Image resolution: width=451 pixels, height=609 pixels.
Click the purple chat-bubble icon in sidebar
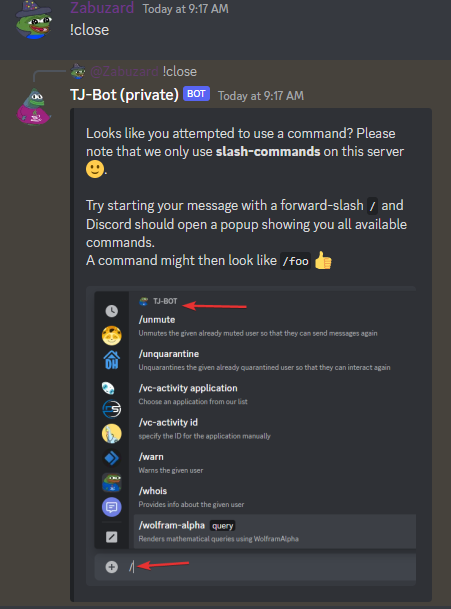tap(111, 507)
